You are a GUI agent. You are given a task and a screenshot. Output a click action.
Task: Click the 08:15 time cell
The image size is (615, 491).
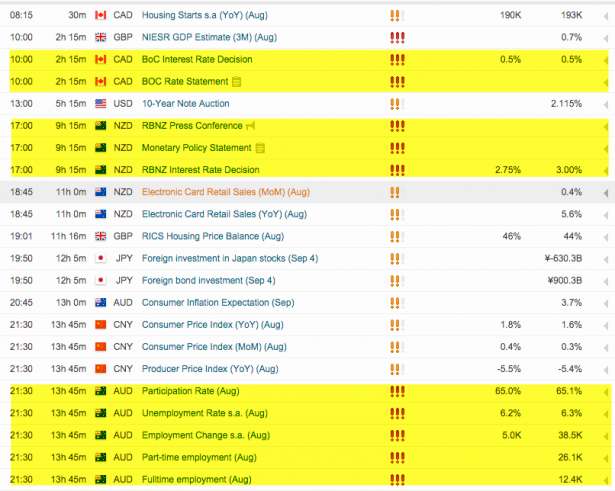(x=21, y=15)
